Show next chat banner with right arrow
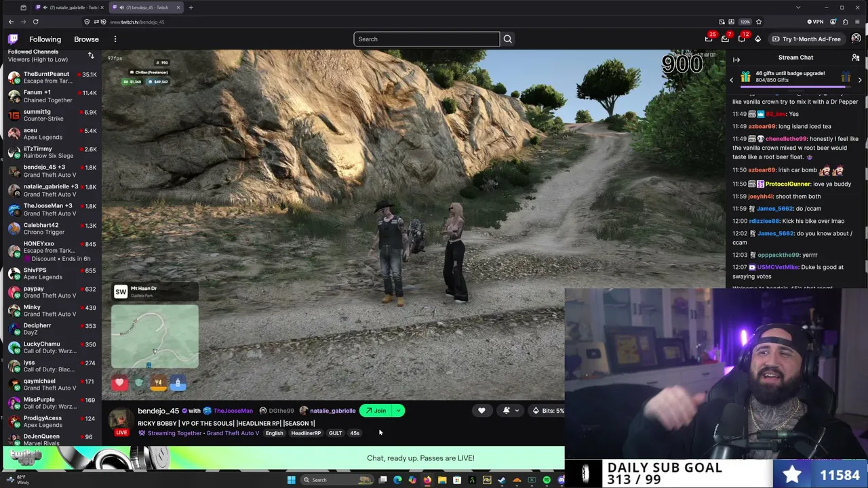Viewport: 868px width, 488px height. click(x=860, y=80)
